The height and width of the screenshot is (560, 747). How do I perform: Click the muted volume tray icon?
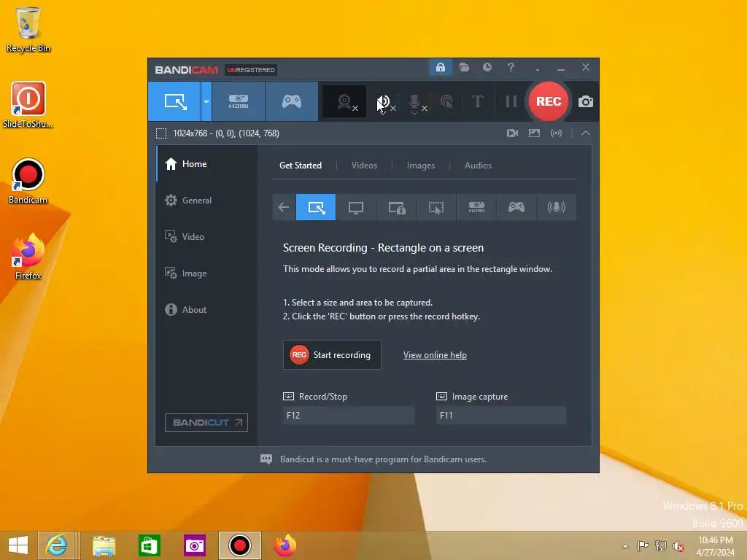(x=678, y=546)
